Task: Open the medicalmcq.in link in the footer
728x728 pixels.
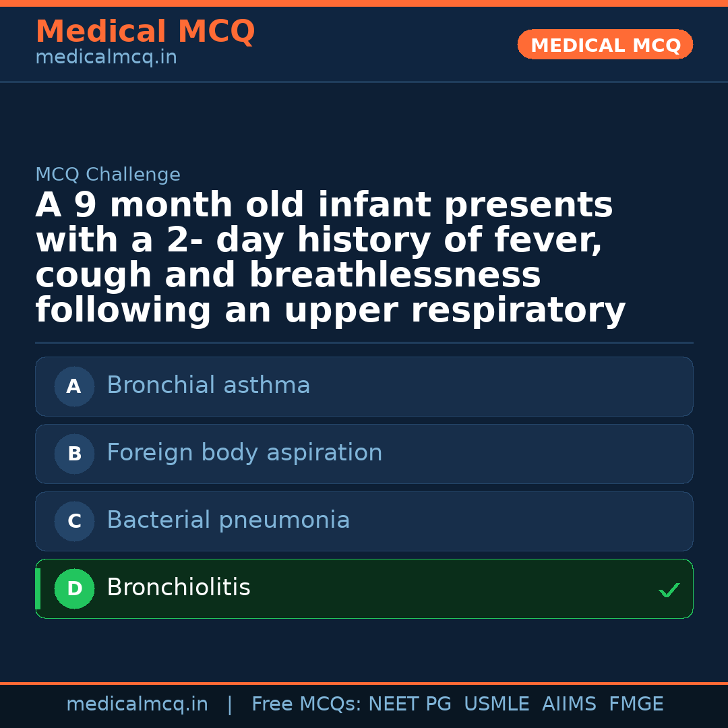Action: tap(137, 704)
